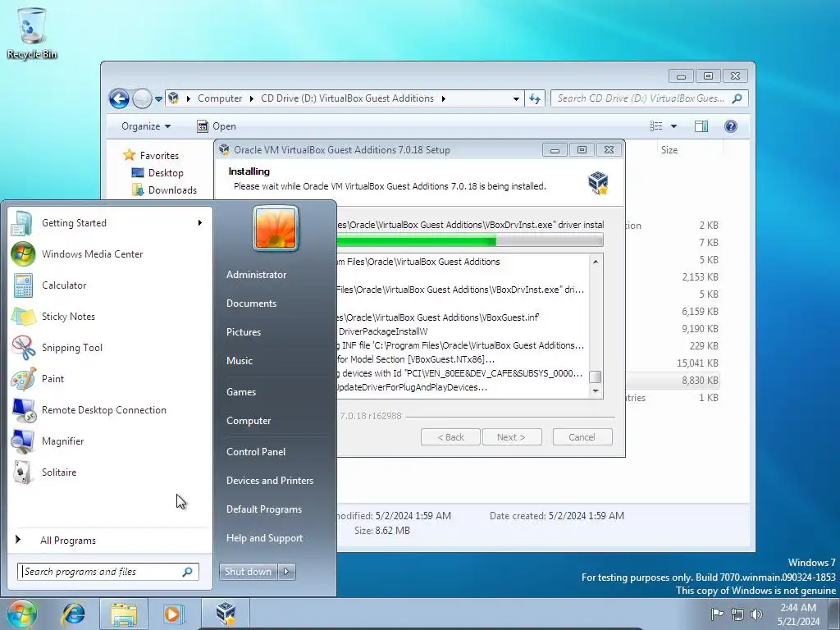Expand All Programs list
Screen dimensions: 840x630
[x=67, y=541]
